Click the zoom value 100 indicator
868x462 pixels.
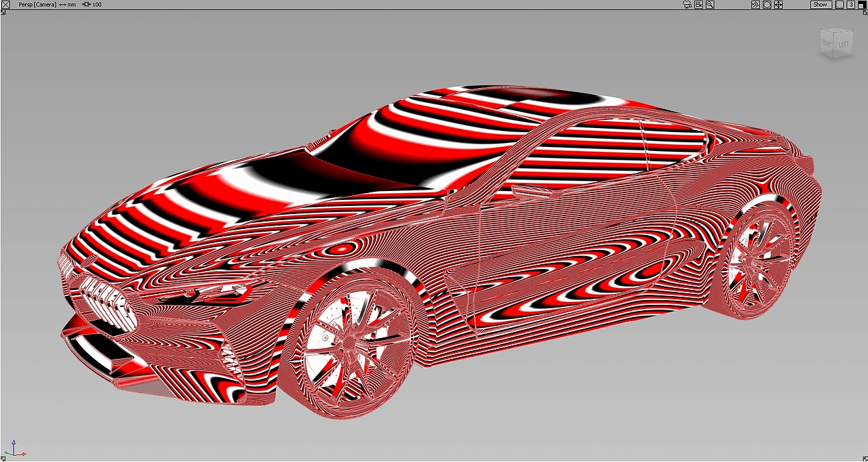click(92, 5)
